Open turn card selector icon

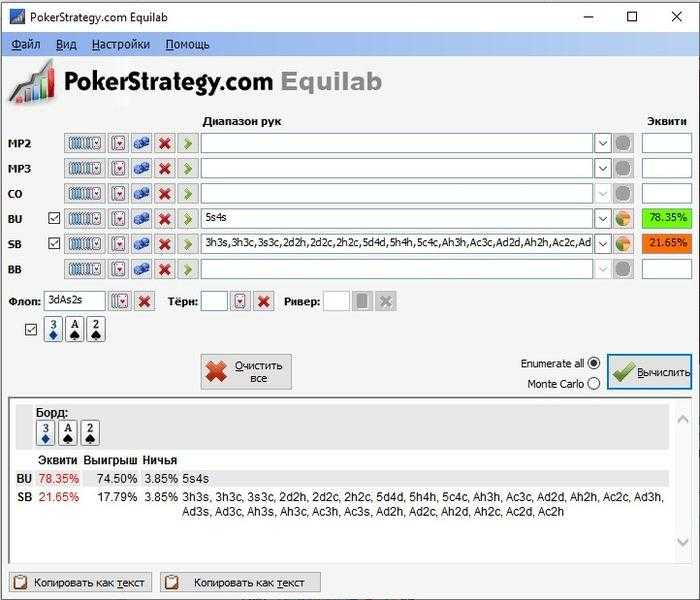tap(241, 301)
